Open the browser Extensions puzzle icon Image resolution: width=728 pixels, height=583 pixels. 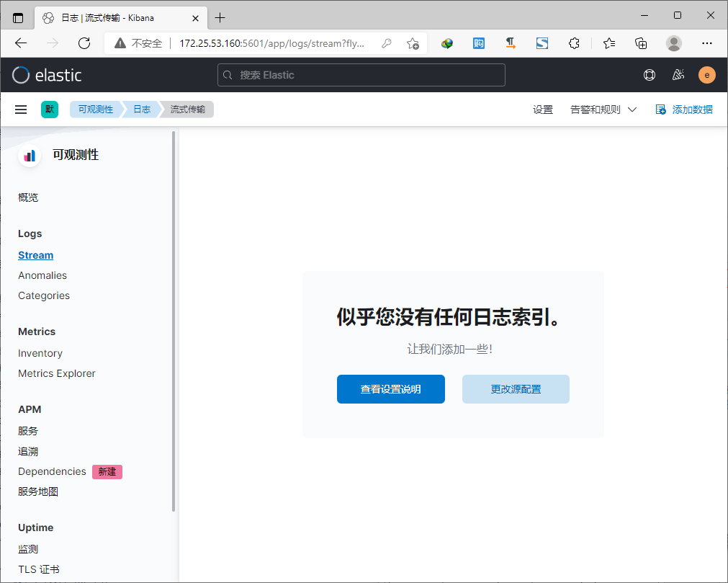(574, 43)
